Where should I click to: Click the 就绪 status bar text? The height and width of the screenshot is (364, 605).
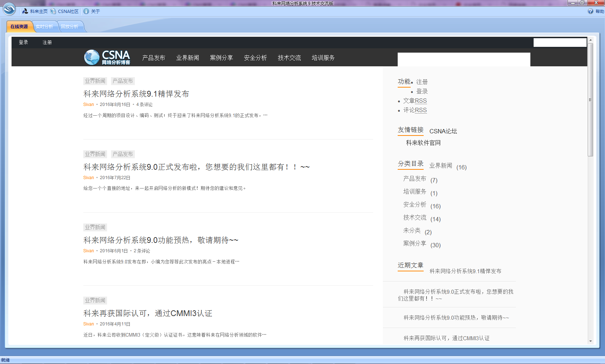pyautogui.click(x=5, y=360)
